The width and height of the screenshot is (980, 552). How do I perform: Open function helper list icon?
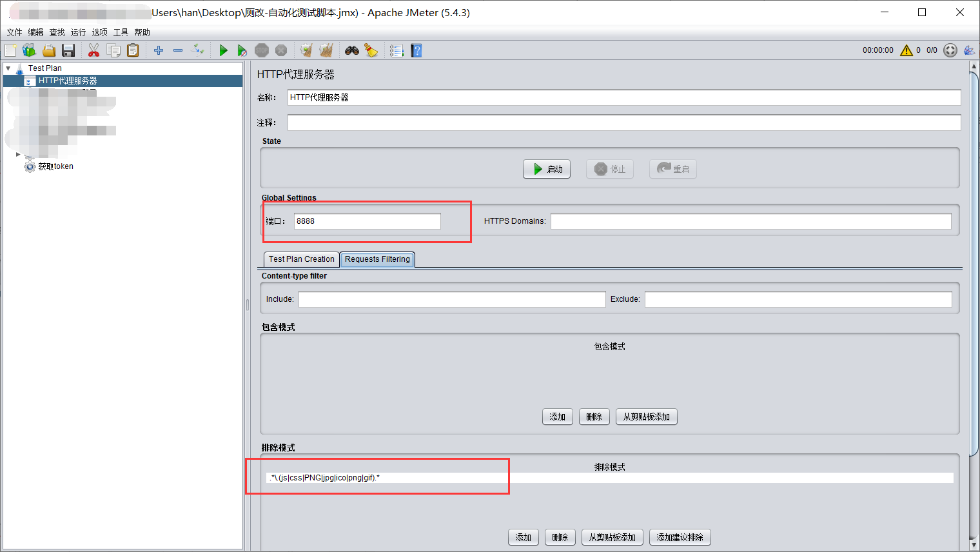pos(397,50)
